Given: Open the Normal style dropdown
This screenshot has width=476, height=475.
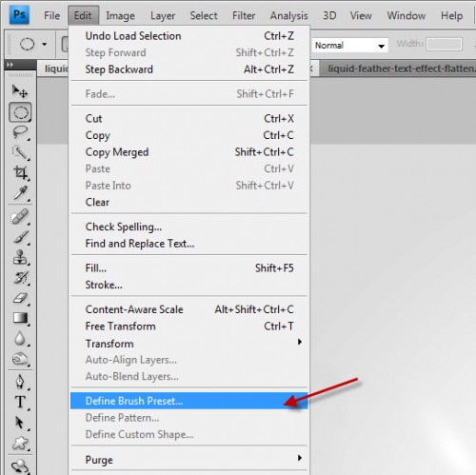Looking at the screenshot, I should tap(349, 46).
